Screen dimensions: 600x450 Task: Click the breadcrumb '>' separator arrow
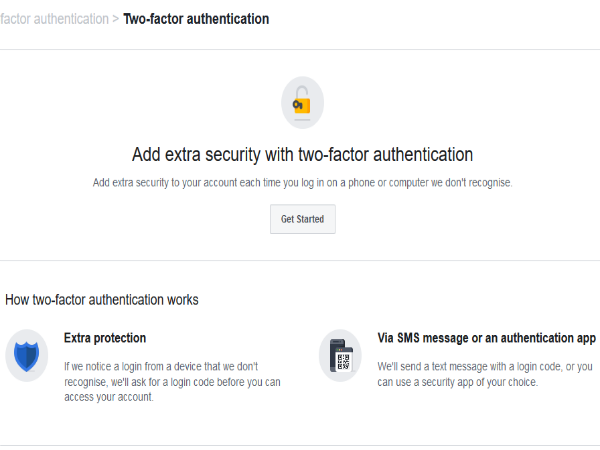[115, 19]
